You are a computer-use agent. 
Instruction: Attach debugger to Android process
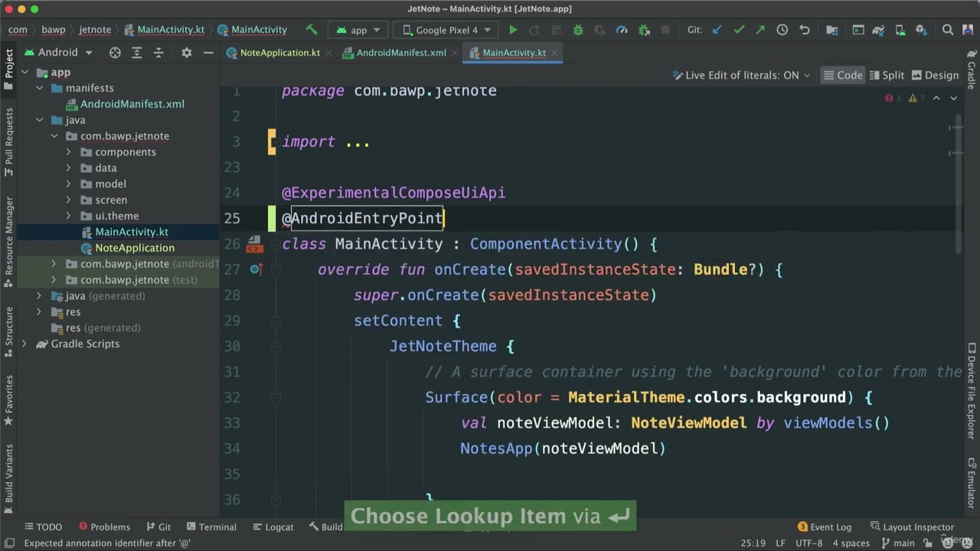644,30
